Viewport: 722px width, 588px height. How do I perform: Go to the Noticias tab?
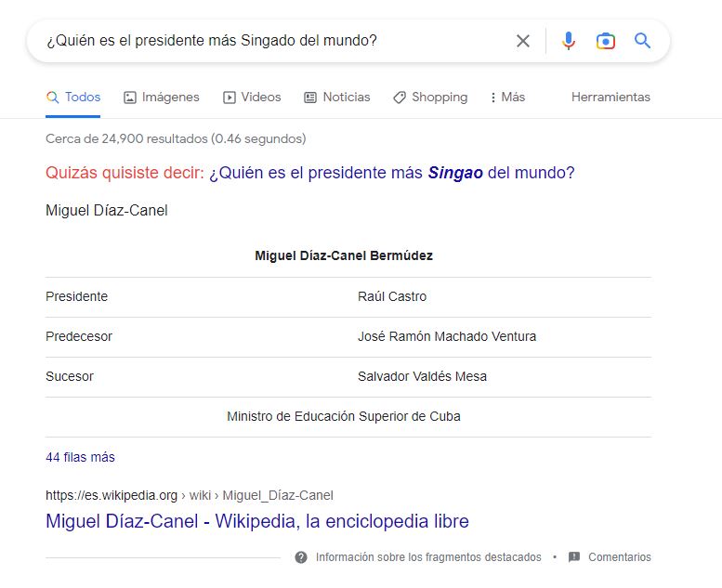pyautogui.click(x=336, y=97)
